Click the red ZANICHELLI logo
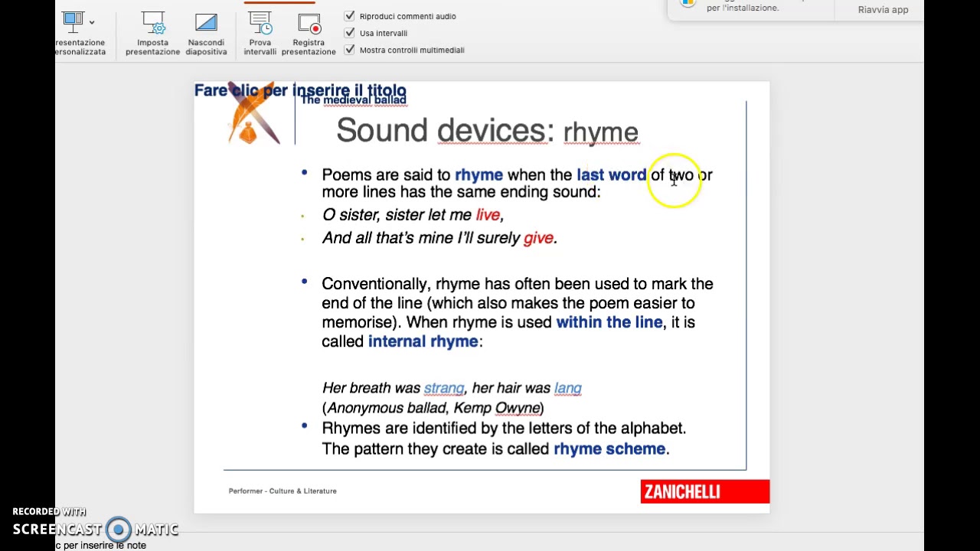 (x=705, y=491)
